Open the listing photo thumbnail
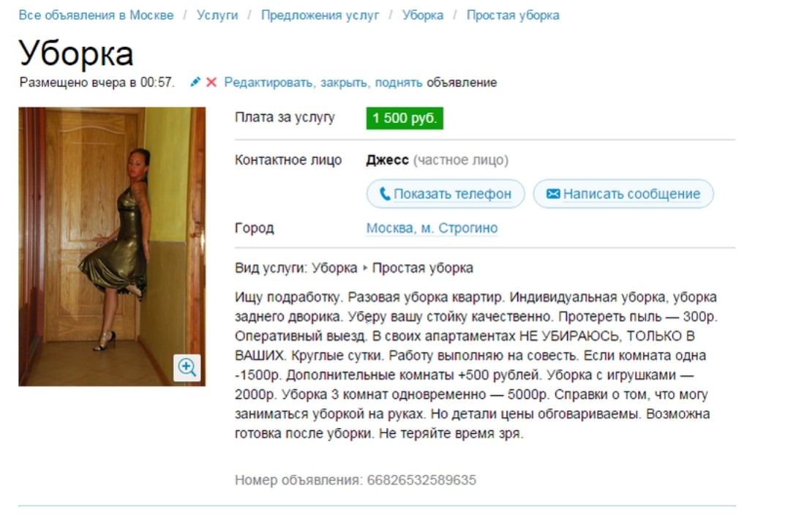Viewport: 804px width, 532px height. pyautogui.click(x=112, y=247)
